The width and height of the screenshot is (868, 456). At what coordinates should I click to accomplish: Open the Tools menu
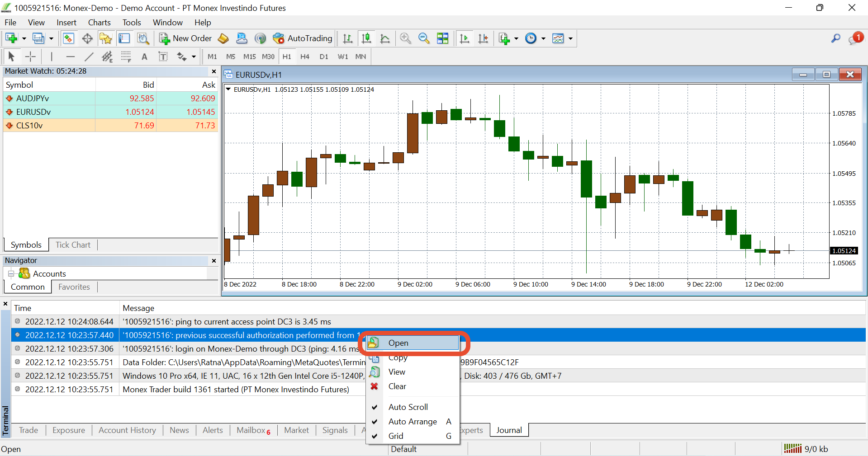coord(132,23)
